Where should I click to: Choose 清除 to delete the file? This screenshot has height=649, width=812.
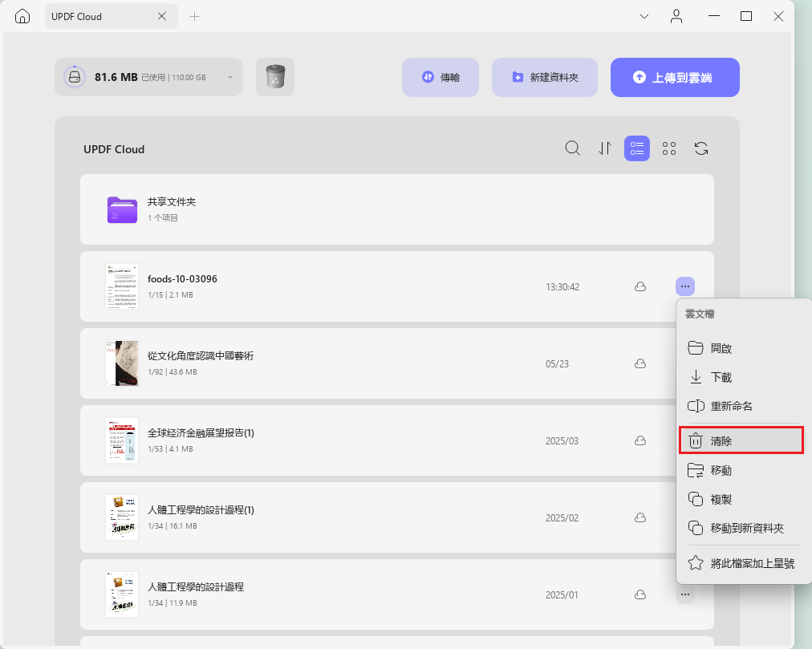click(741, 440)
